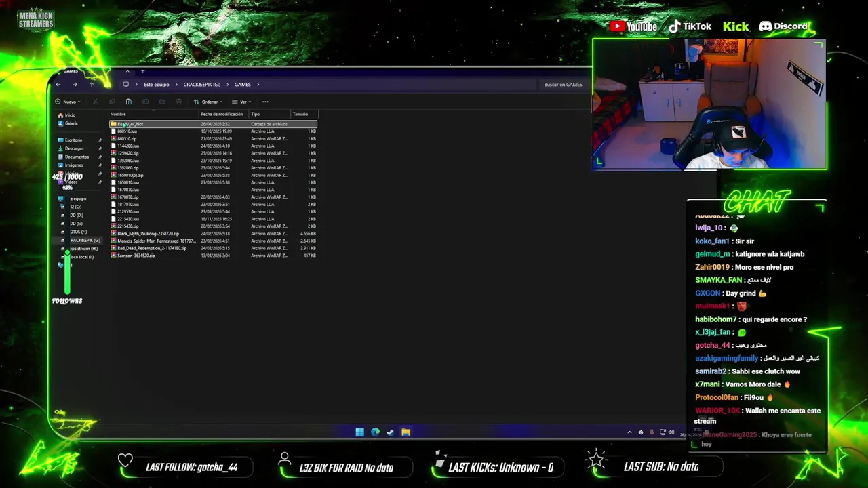Click the network tray icon

663,432
